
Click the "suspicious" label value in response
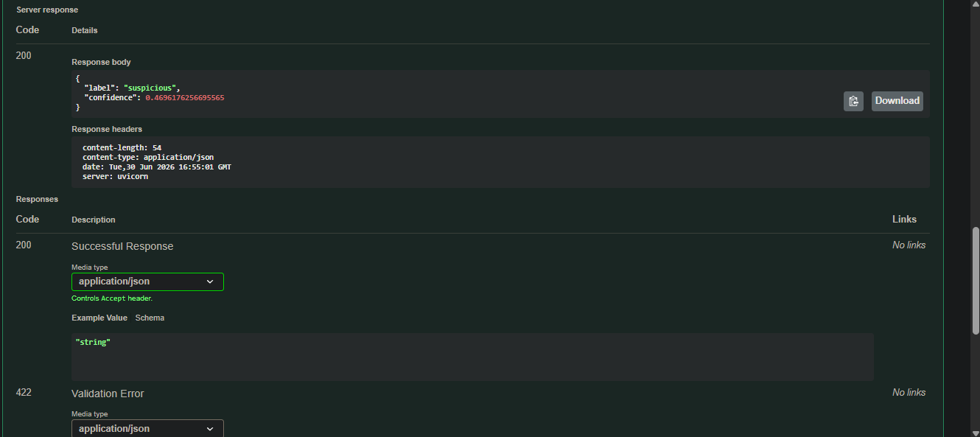pos(150,88)
